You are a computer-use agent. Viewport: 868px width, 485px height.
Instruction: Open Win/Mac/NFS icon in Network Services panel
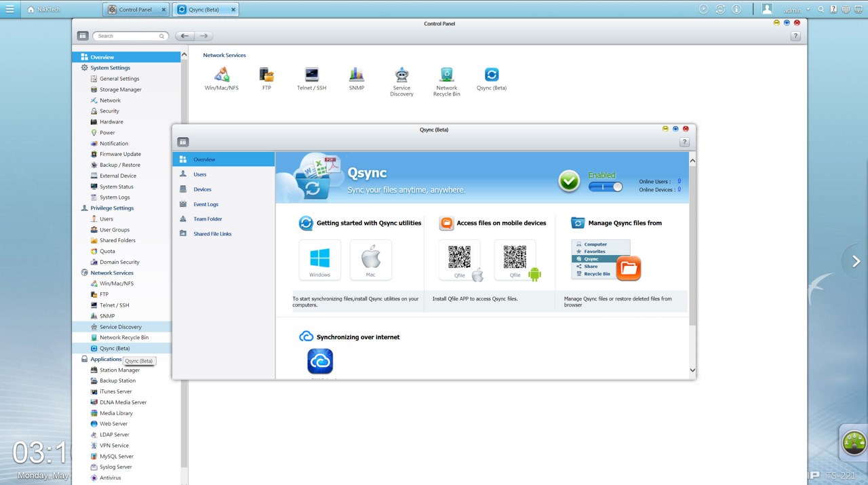(222, 79)
